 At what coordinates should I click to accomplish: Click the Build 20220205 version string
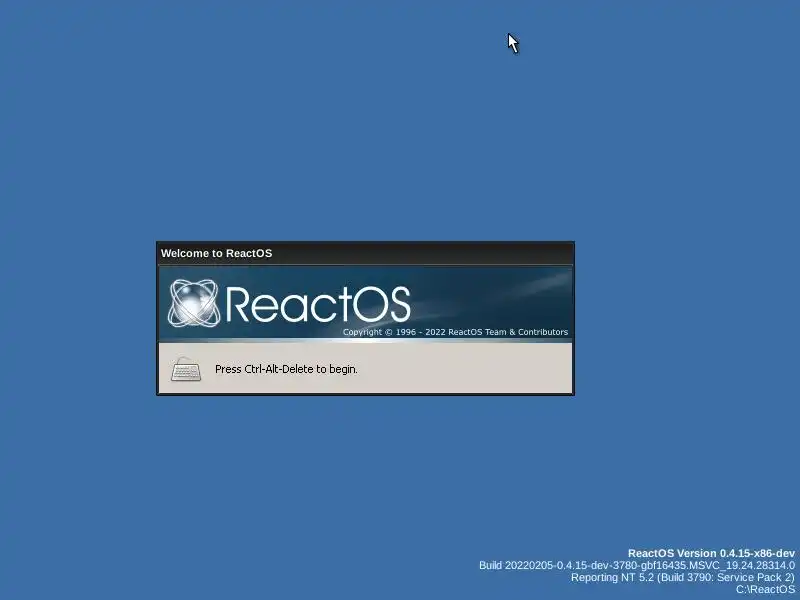coord(637,565)
